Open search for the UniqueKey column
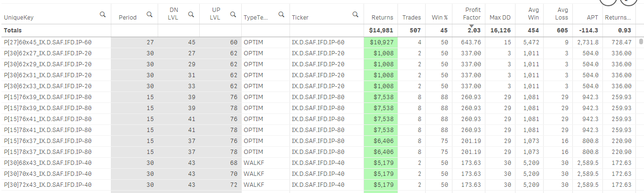This screenshot has width=644, height=193. [x=102, y=15]
